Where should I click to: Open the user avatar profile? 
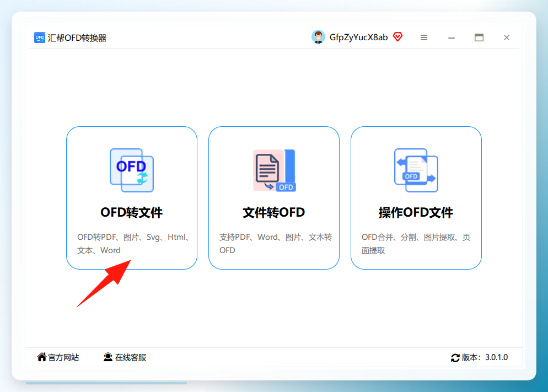(x=318, y=37)
